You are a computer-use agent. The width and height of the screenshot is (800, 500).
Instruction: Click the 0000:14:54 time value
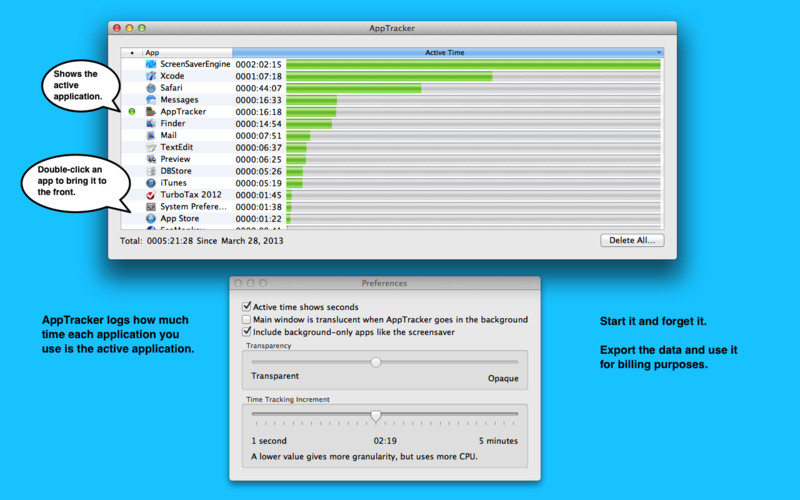coord(259,124)
